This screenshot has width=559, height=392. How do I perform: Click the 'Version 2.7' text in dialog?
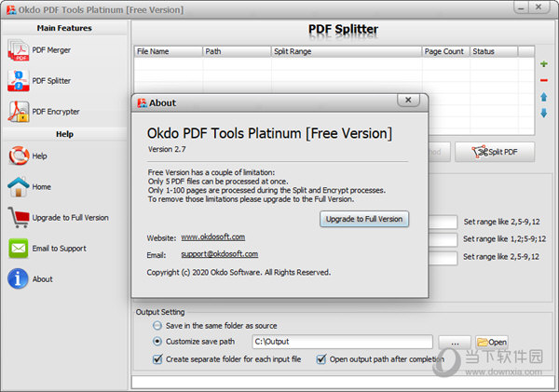point(167,149)
